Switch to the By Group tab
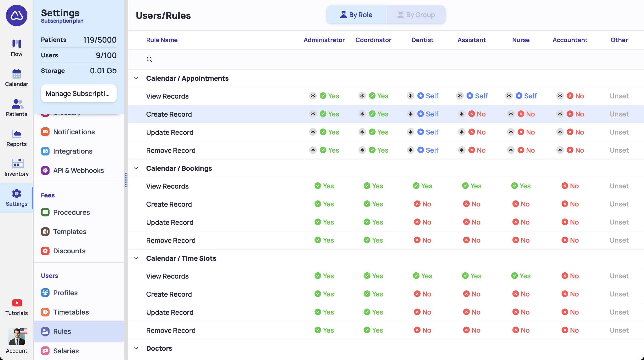 (x=416, y=15)
